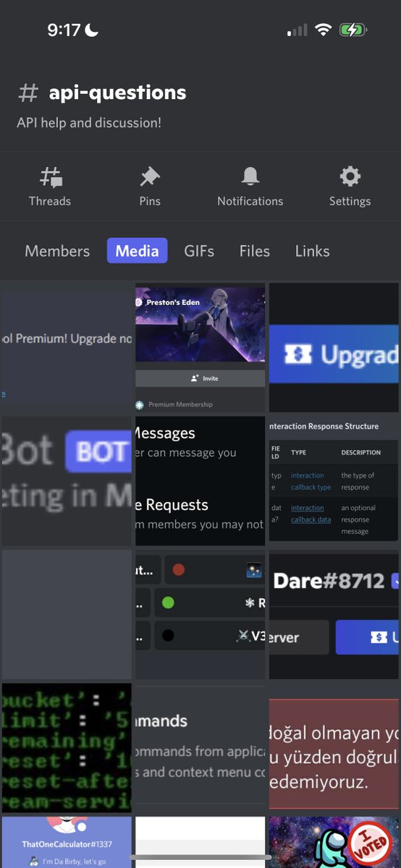The width and height of the screenshot is (401, 868).
Task: Open the commands description thumbnail
Action: (200, 748)
